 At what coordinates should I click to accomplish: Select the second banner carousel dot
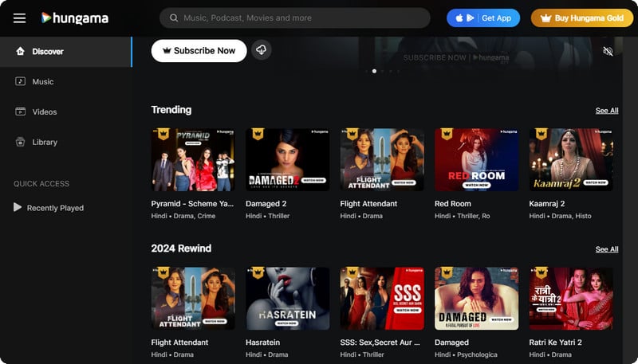click(x=374, y=71)
